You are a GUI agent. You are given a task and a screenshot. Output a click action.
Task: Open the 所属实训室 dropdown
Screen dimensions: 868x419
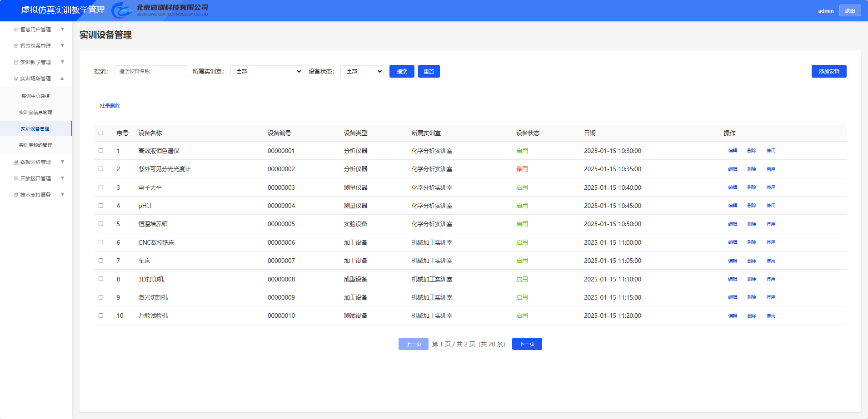(x=266, y=71)
